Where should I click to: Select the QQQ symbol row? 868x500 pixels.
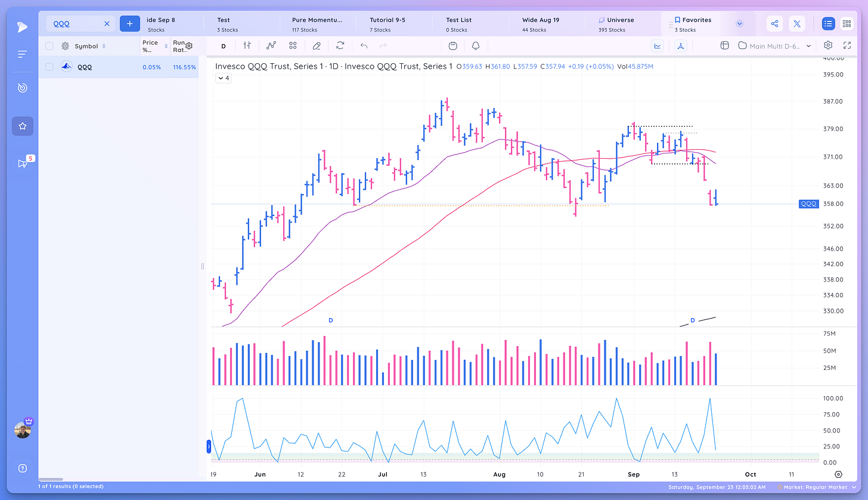click(x=119, y=67)
